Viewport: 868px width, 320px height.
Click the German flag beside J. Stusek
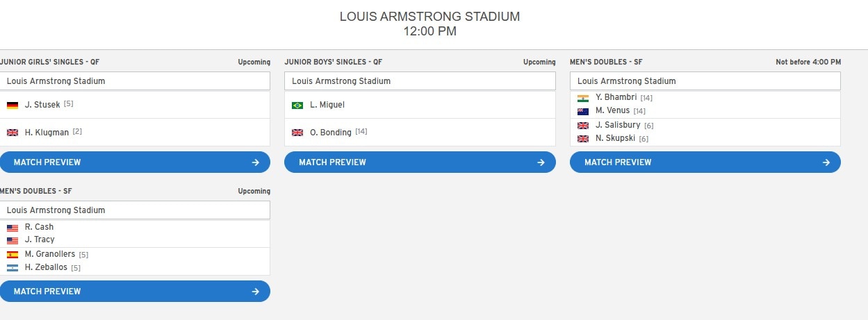coord(13,106)
